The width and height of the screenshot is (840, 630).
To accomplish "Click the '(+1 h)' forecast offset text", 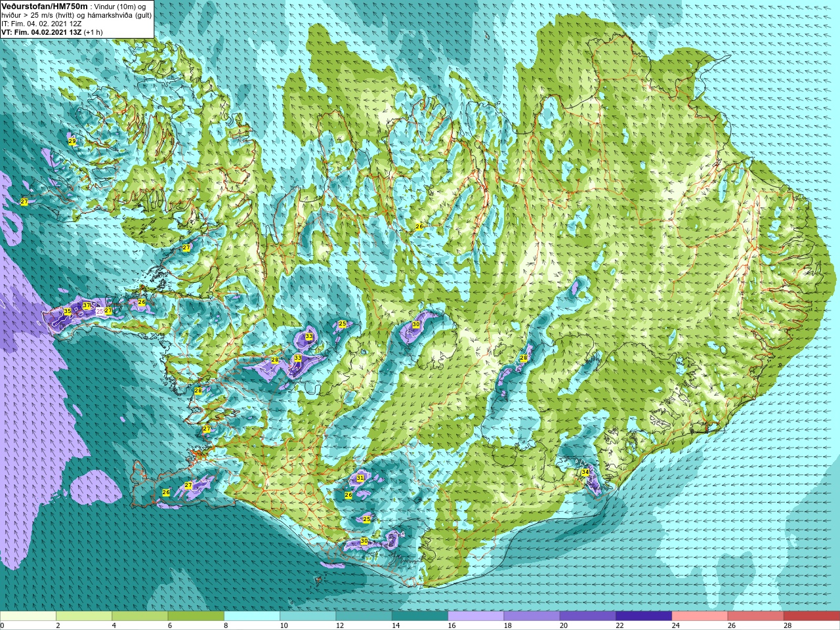I will tap(93, 32).
